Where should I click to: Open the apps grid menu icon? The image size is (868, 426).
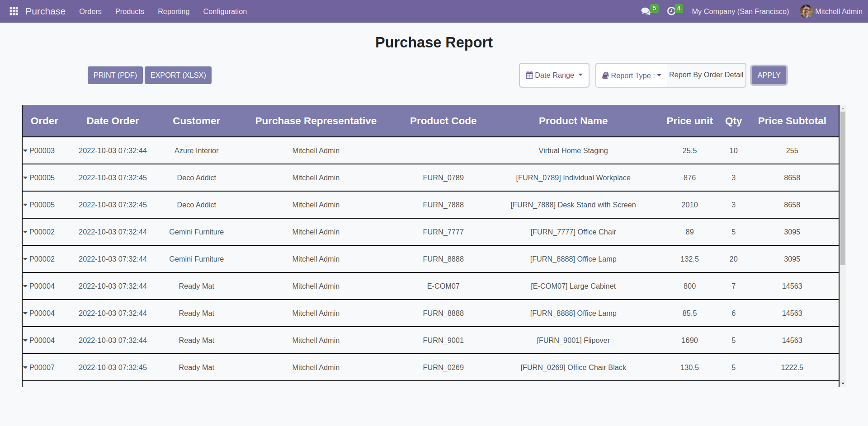tap(14, 11)
